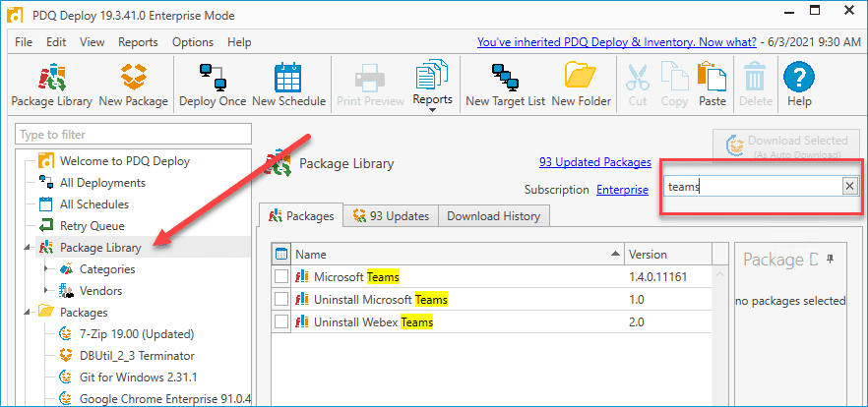This screenshot has width=868, height=407.
Task: Click the package list scroll up arrow
Action: (720, 273)
